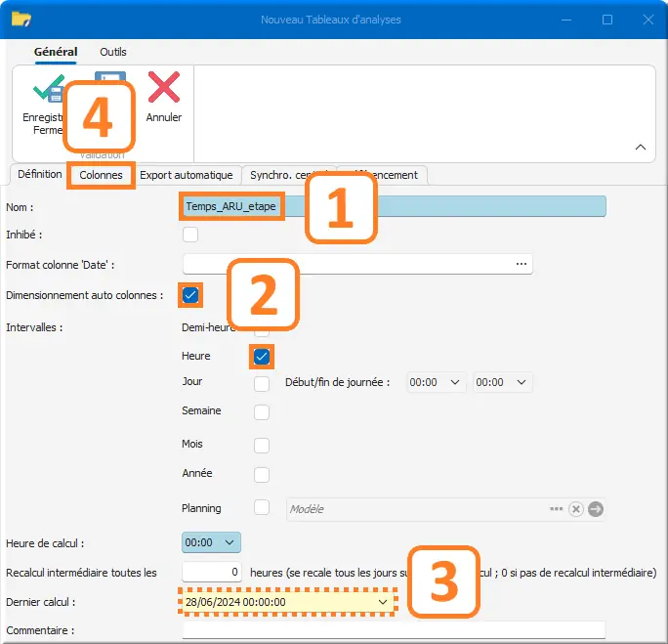Screen dimensions: 668x644
Task: Uncheck Dimensionnement auto colonnes checkbox
Action: [x=190, y=295]
